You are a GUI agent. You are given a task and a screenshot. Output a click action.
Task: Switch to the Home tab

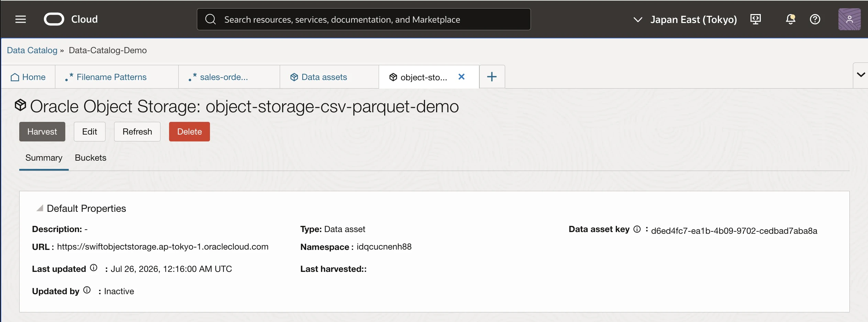pos(28,77)
